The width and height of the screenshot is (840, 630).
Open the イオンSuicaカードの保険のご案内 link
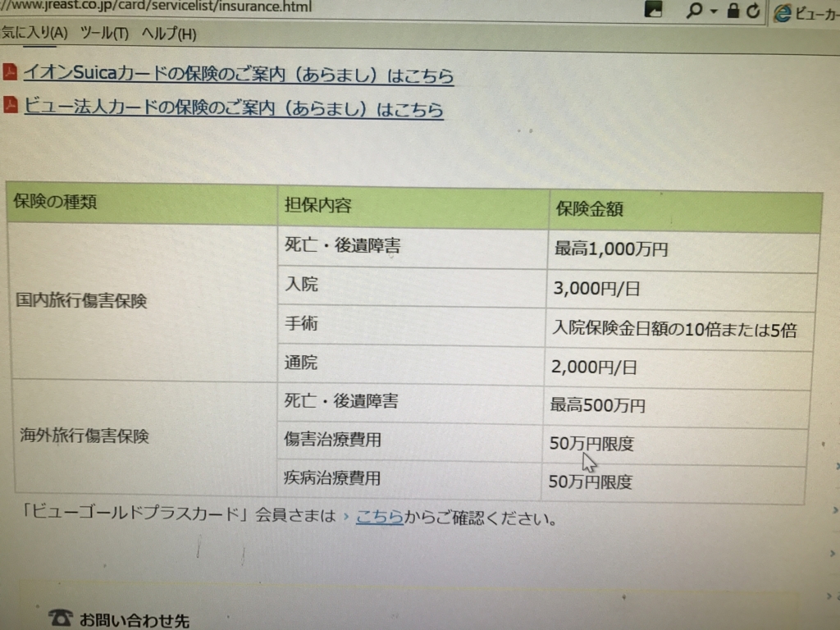239,74
